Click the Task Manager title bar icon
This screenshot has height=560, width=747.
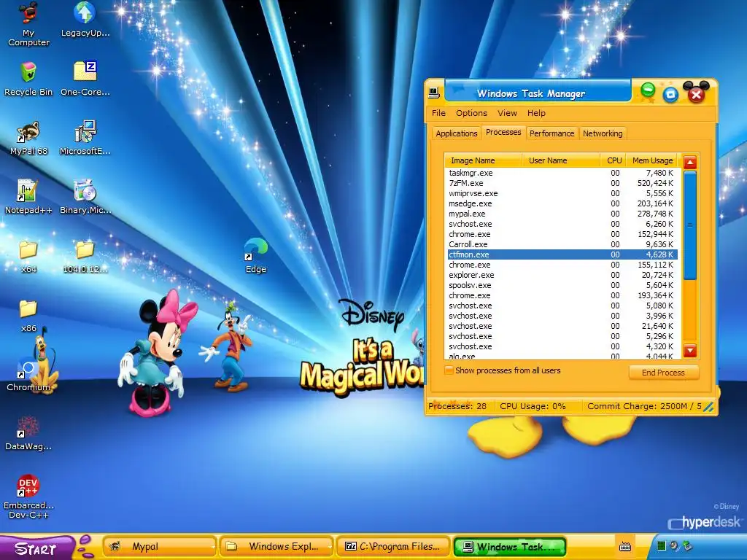tap(433, 93)
